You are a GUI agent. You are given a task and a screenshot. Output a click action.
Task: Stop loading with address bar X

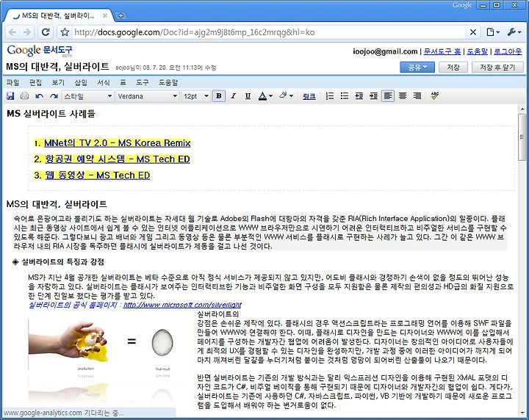point(473,32)
